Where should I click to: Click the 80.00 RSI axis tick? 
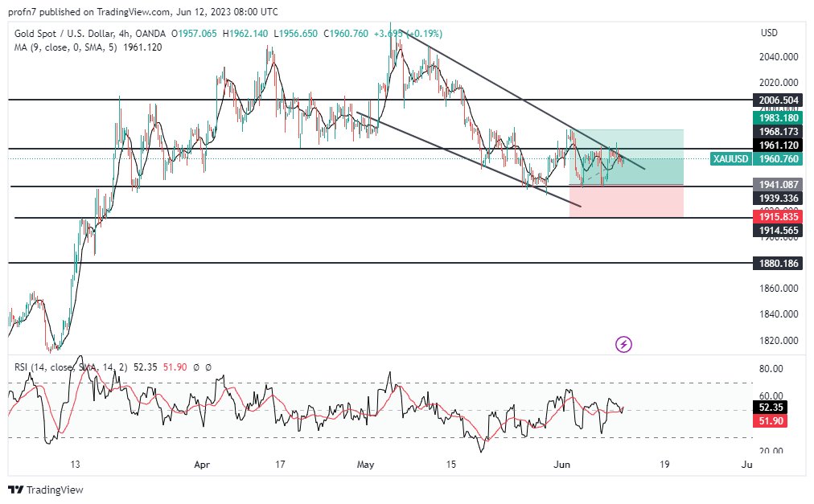771,369
